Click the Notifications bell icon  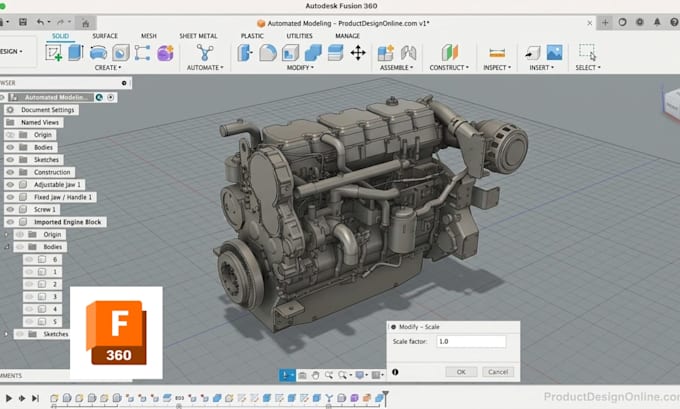point(657,22)
